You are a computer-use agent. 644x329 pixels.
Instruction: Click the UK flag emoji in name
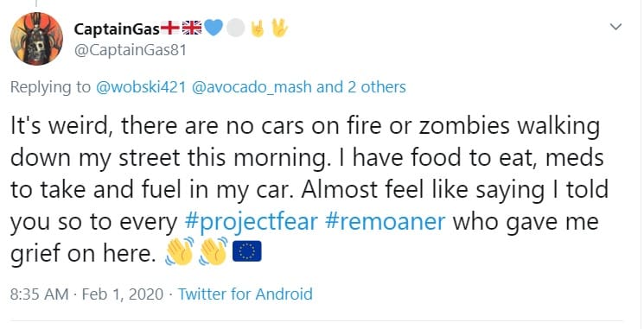(x=191, y=28)
